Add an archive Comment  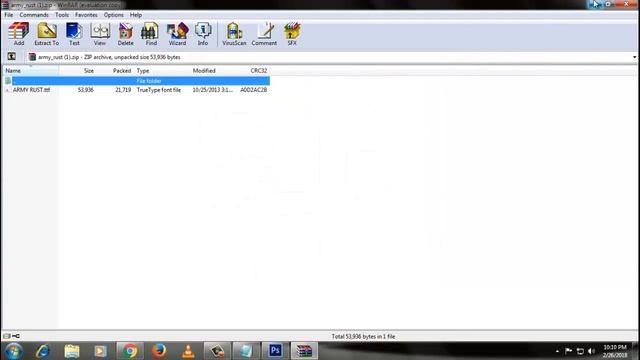[264, 34]
